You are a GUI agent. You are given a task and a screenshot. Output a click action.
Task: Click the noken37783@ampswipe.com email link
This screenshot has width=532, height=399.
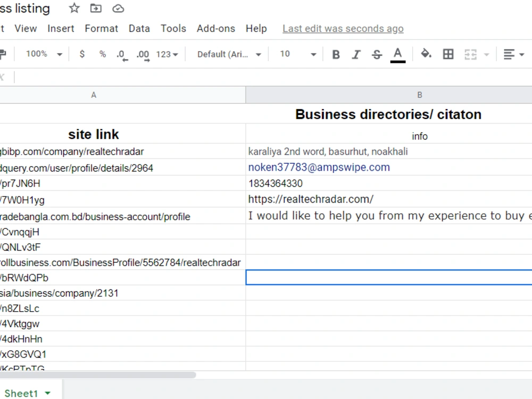(x=319, y=167)
